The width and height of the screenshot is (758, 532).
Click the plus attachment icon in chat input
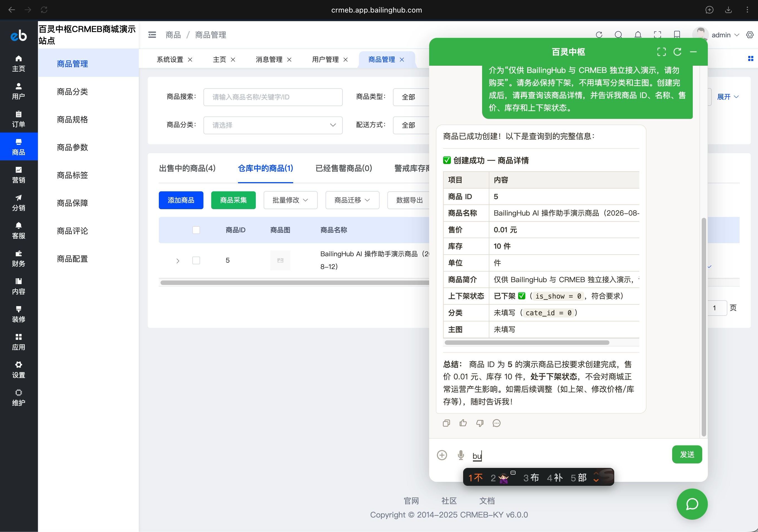point(442,455)
